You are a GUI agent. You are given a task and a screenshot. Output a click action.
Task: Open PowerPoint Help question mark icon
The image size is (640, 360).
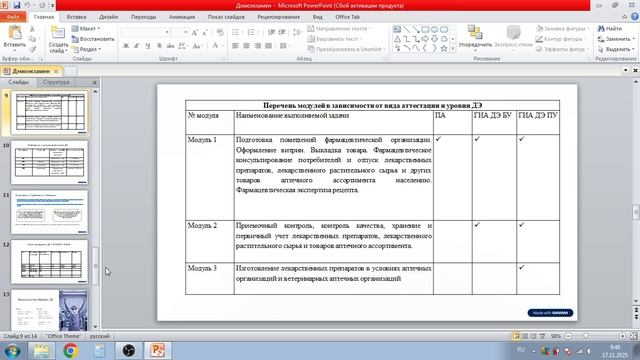pos(635,17)
